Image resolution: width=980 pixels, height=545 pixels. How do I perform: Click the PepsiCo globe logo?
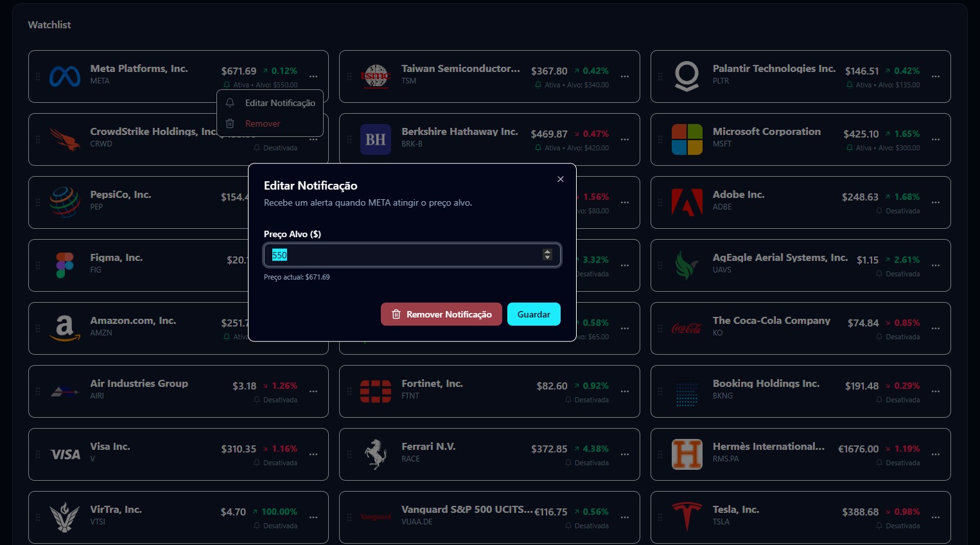point(65,202)
